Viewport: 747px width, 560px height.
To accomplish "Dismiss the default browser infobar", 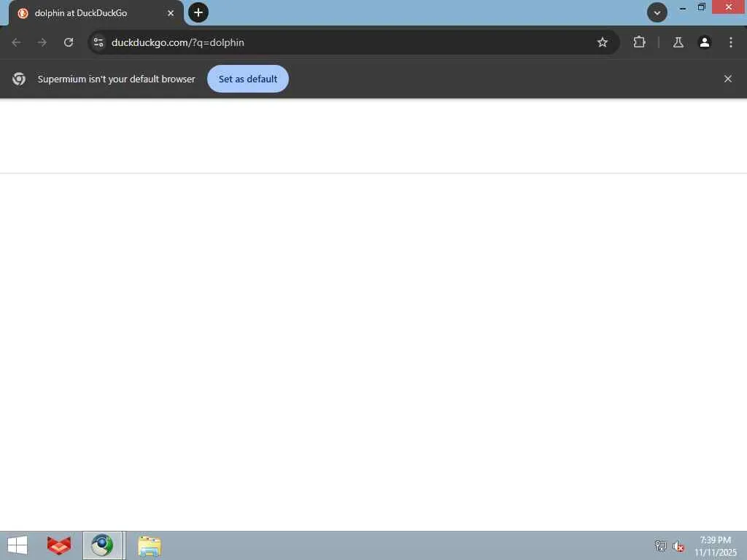I will tap(727, 79).
